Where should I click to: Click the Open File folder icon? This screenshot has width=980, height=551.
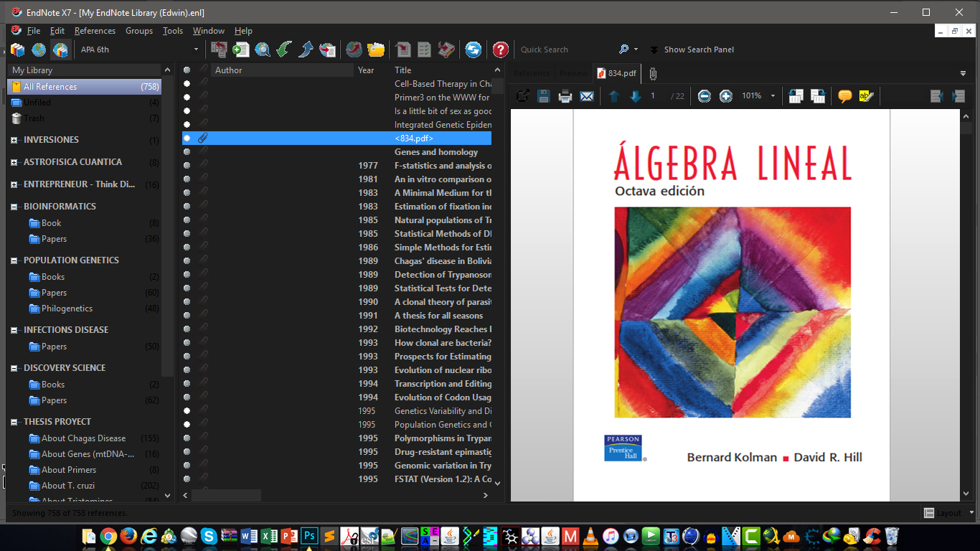(x=376, y=50)
